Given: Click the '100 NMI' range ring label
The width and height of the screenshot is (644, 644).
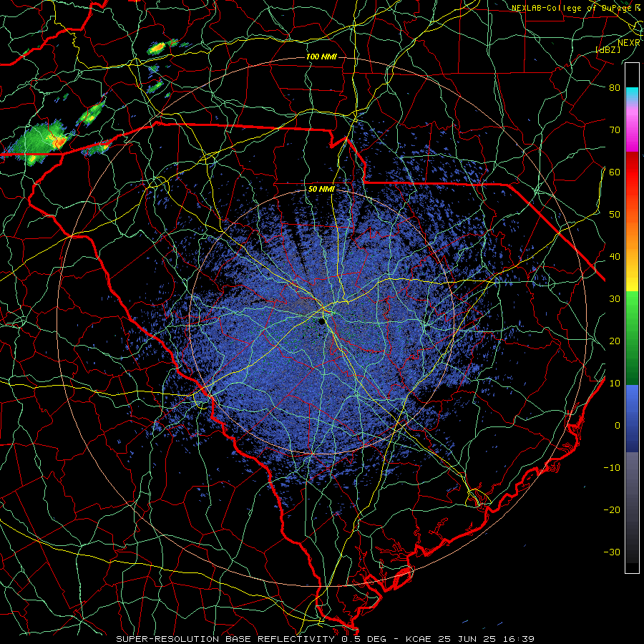Looking at the screenshot, I should (321, 57).
